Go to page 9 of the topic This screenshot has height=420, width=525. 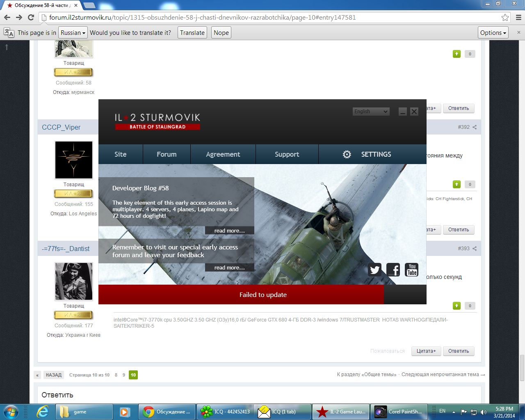[x=124, y=375]
